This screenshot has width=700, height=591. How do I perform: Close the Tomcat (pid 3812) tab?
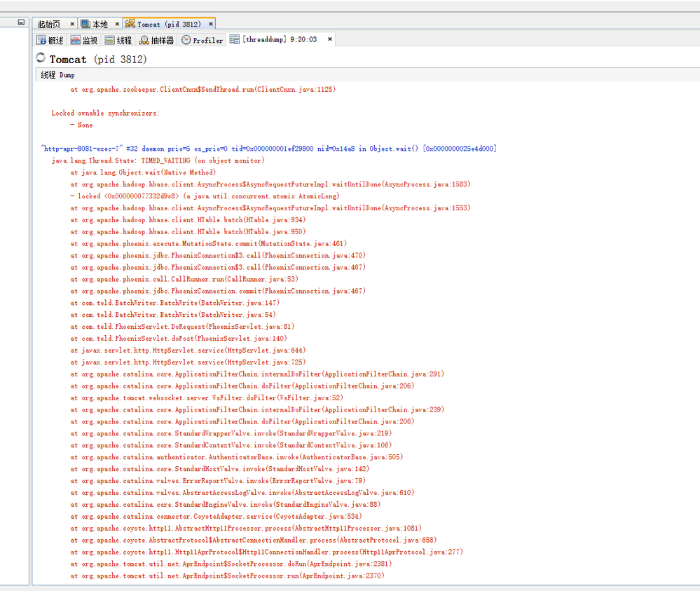pyautogui.click(x=211, y=24)
